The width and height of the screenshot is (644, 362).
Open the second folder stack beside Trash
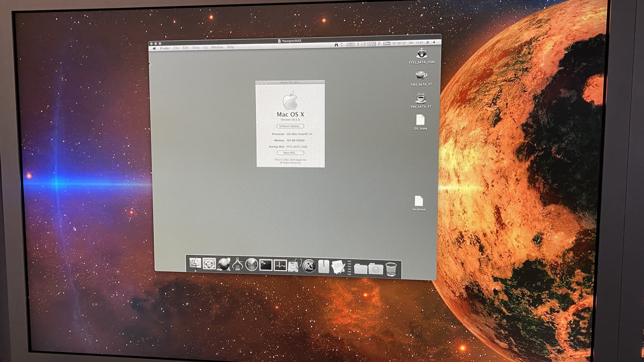pos(375,269)
